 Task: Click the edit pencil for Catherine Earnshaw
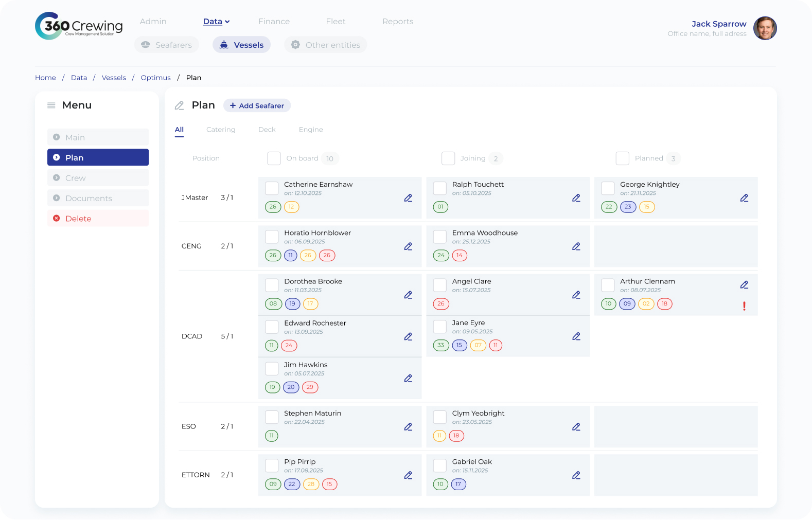coord(408,198)
